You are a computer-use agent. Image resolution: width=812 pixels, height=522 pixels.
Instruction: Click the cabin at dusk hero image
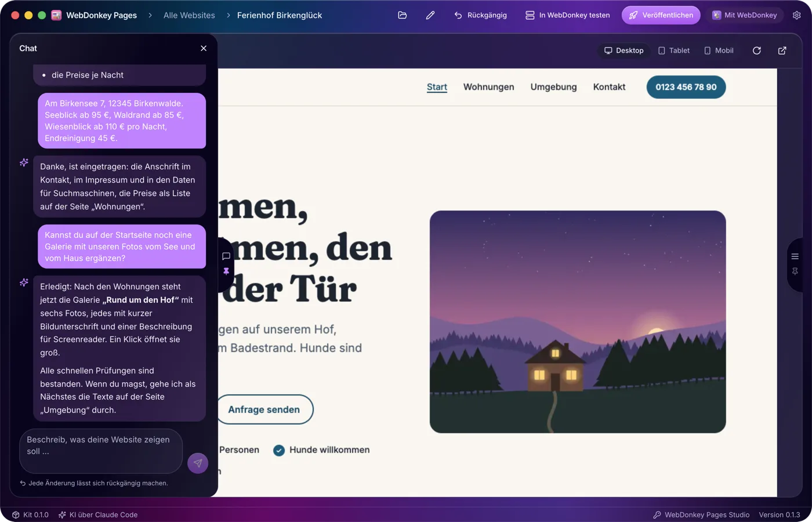click(x=578, y=321)
